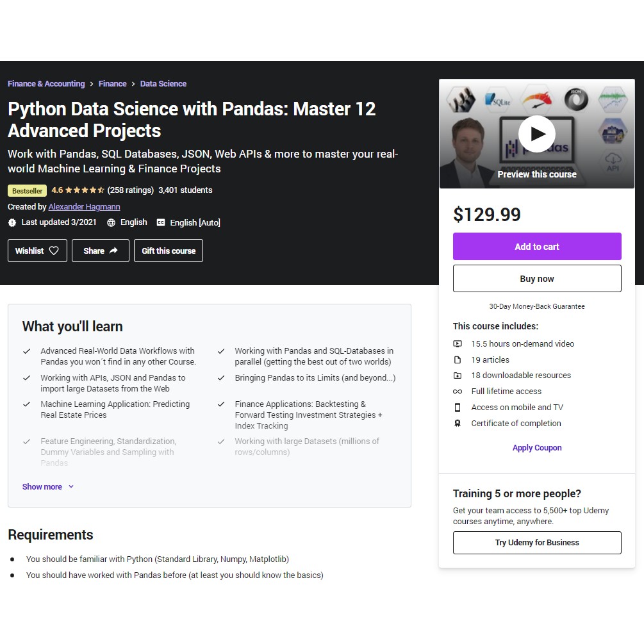Click Try Udemy for Business
Image resolution: width=644 pixels, height=644 pixels.
[537, 543]
